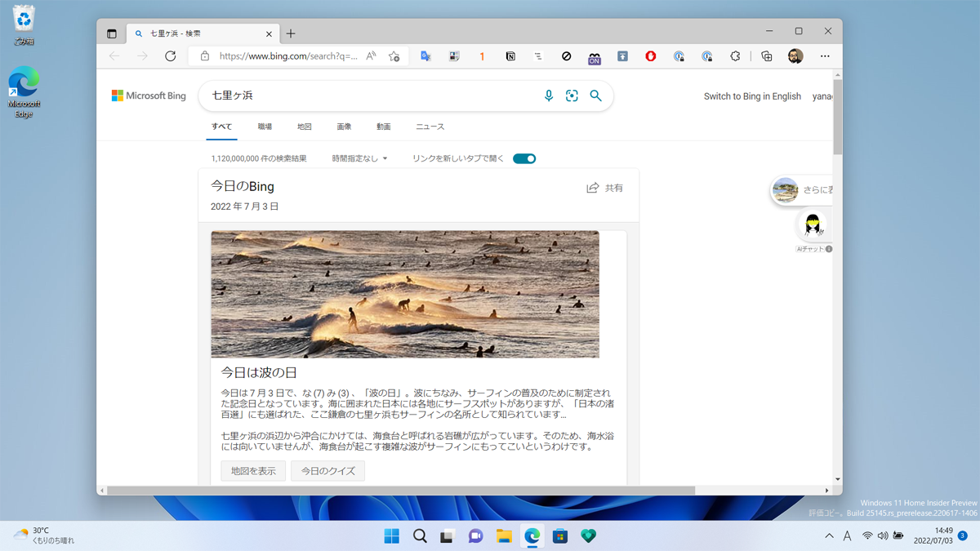
Task: Click the horizontal scrollbar at page bottom
Action: 400,491
